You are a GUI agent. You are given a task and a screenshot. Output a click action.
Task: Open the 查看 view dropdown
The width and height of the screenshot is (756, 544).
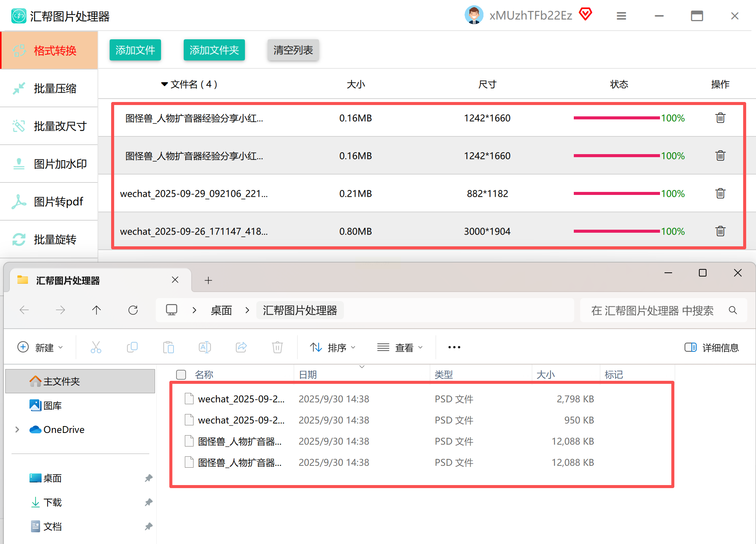(400, 347)
